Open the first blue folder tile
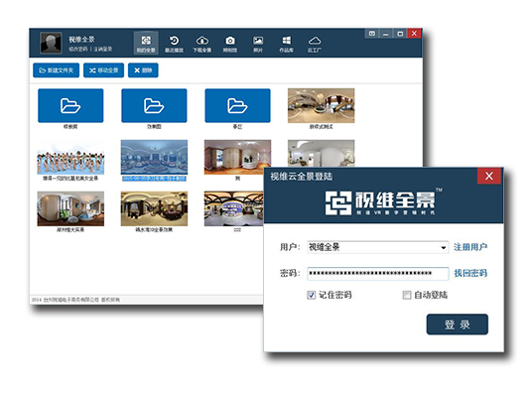This screenshot has height=395, width=532. point(70,105)
